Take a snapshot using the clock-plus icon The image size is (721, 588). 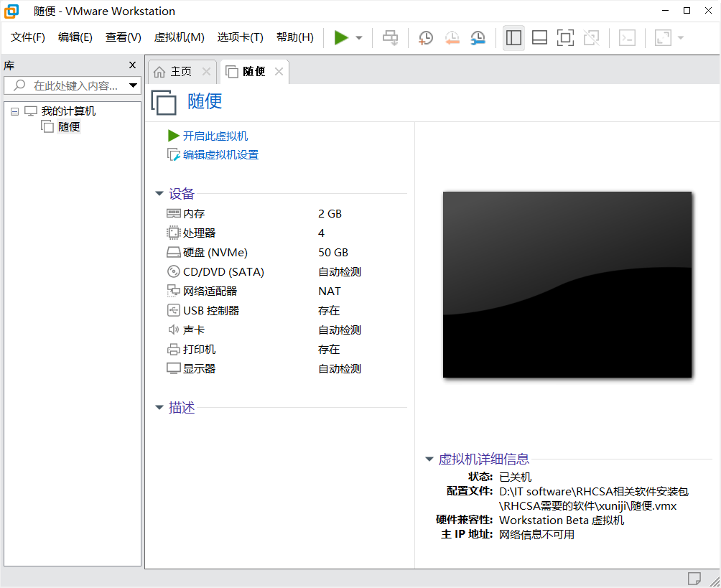[x=426, y=38]
